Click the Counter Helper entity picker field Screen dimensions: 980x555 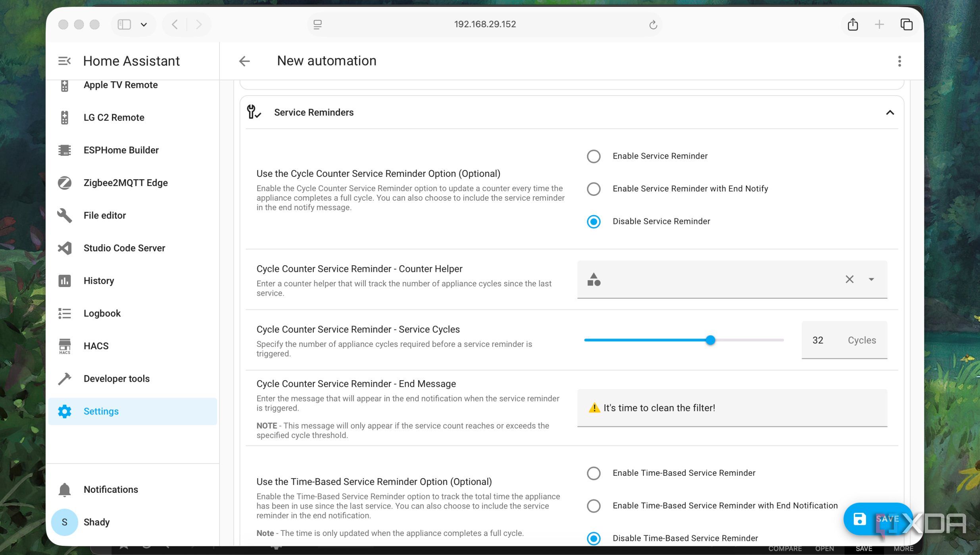tap(732, 279)
